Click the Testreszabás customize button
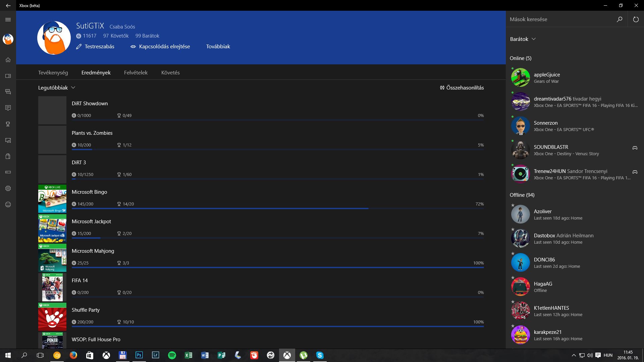Image resolution: width=644 pixels, height=362 pixels. point(95,47)
